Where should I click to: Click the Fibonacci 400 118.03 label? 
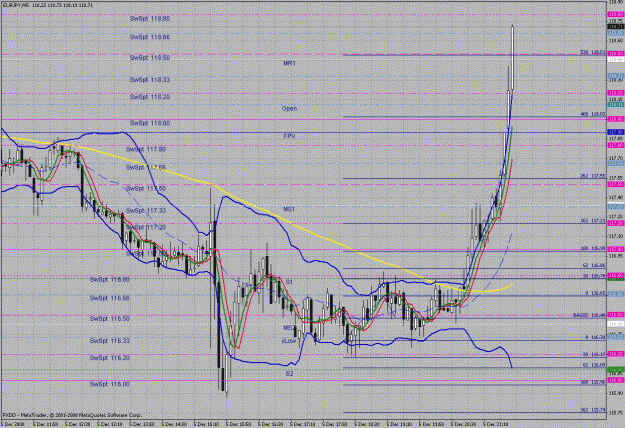(593, 114)
